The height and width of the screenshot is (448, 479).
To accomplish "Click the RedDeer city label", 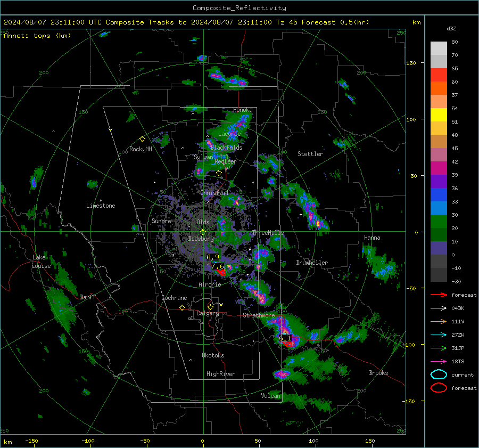I will tap(226, 161).
